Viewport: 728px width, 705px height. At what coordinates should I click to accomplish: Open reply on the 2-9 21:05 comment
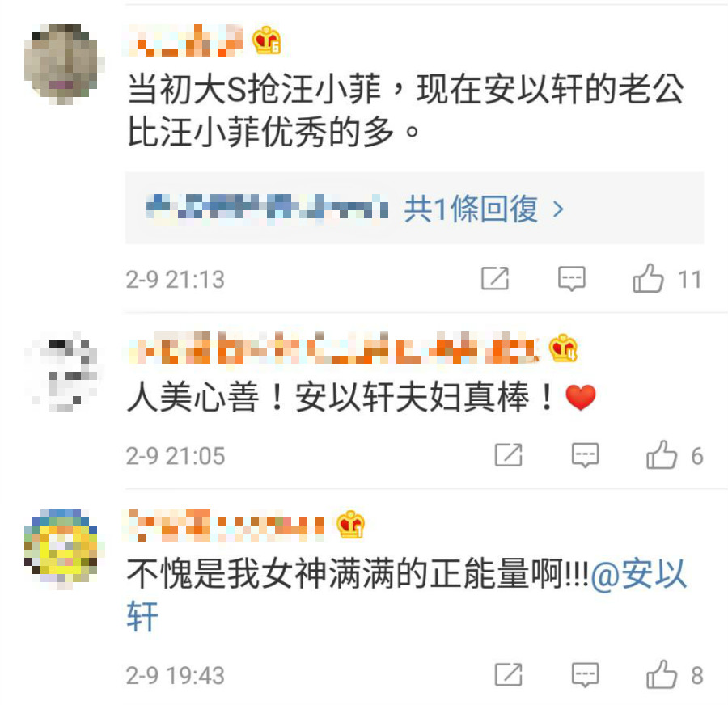pos(585,455)
